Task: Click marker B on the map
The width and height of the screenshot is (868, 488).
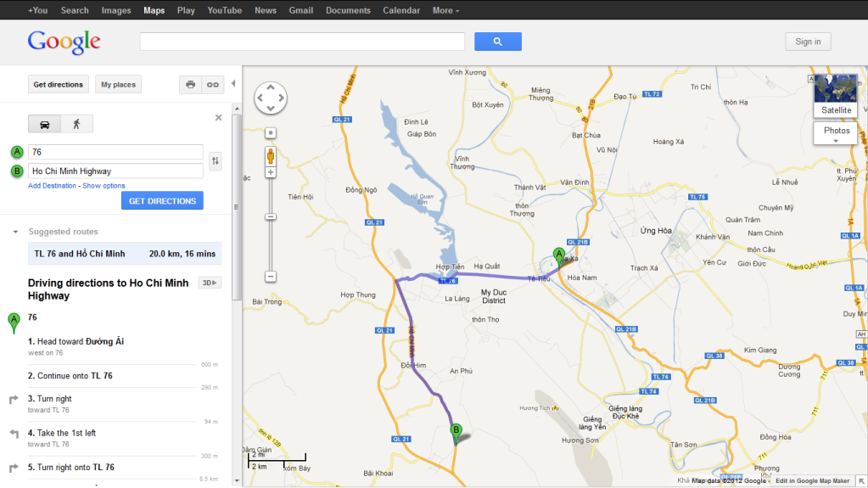Action: 456,433
